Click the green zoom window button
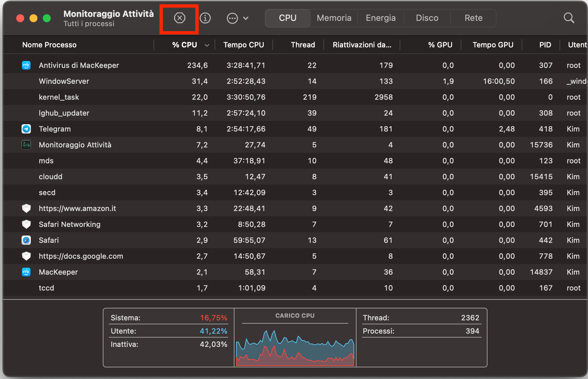This screenshot has width=588, height=379. click(x=47, y=18)
